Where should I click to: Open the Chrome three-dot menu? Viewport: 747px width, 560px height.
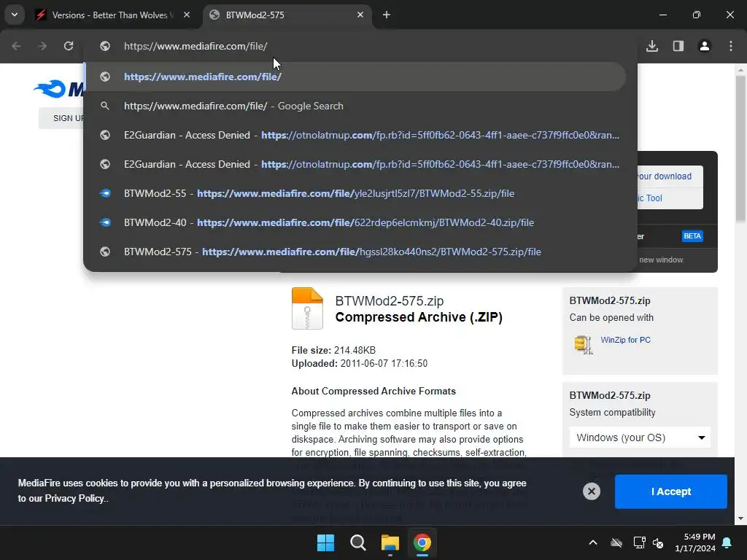pos(731,46)
